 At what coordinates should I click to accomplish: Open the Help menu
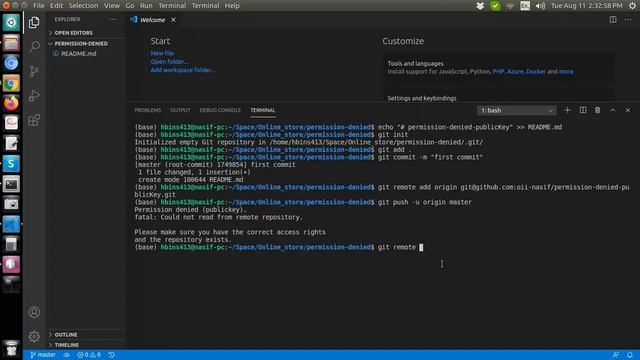coord(232,6)
